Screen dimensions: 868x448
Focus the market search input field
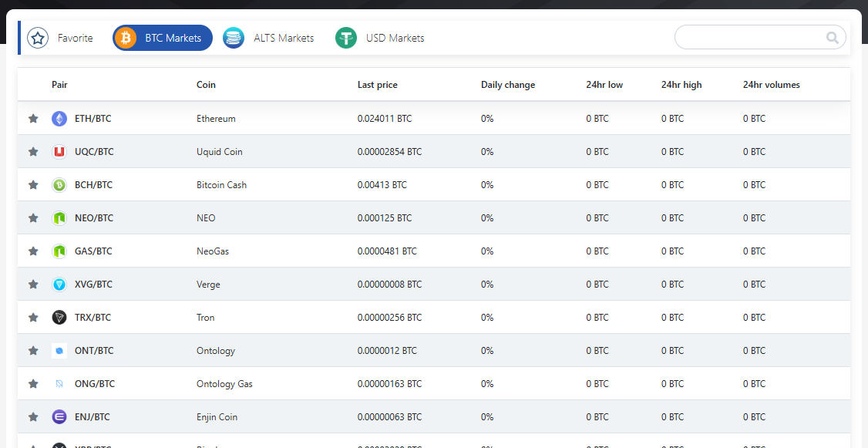click(x=760, y=38)
